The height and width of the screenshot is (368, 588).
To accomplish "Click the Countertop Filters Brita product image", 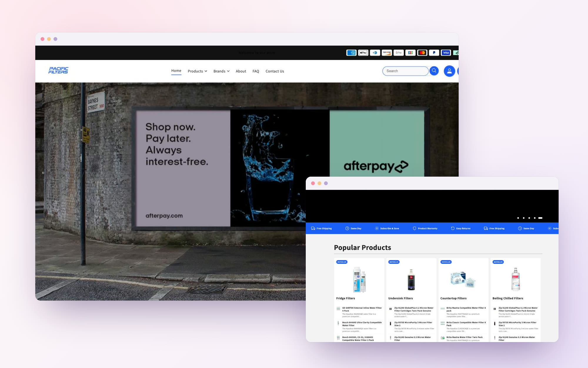I will tap(463, 280).
